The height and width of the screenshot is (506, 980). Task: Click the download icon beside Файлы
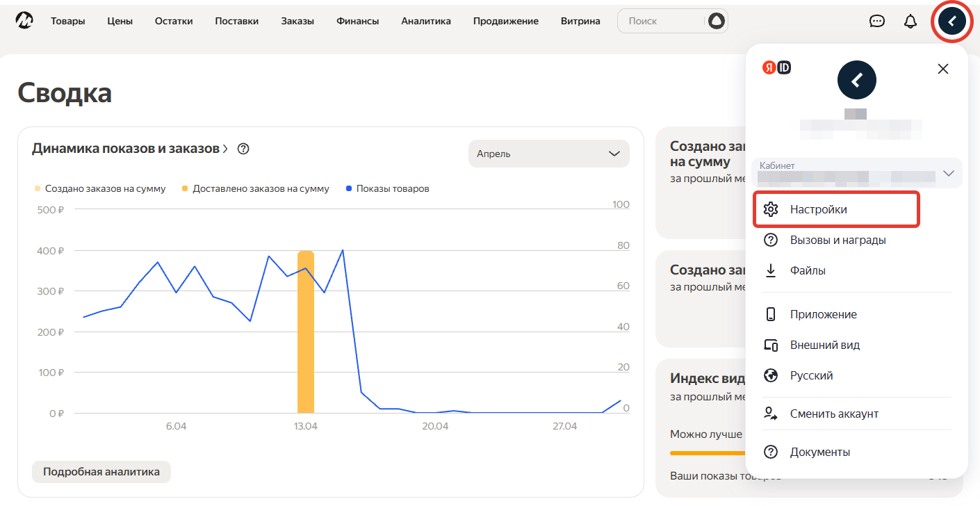click(770, 270)
